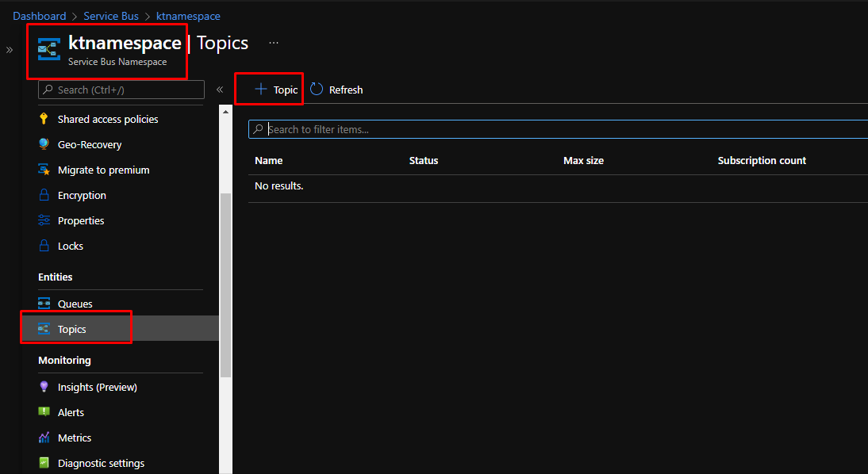Click the Insights (Preview) lightbulb icon
This screenshot has width=868, height=474.
coord(44,388)
